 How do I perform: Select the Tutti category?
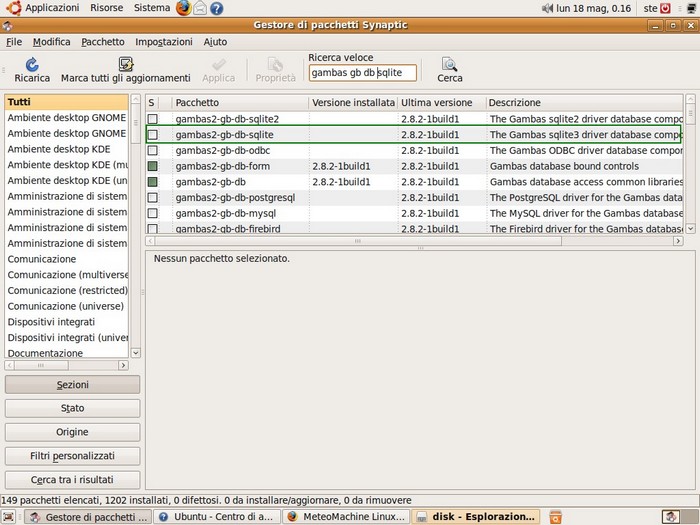click(x=66, y=102)
